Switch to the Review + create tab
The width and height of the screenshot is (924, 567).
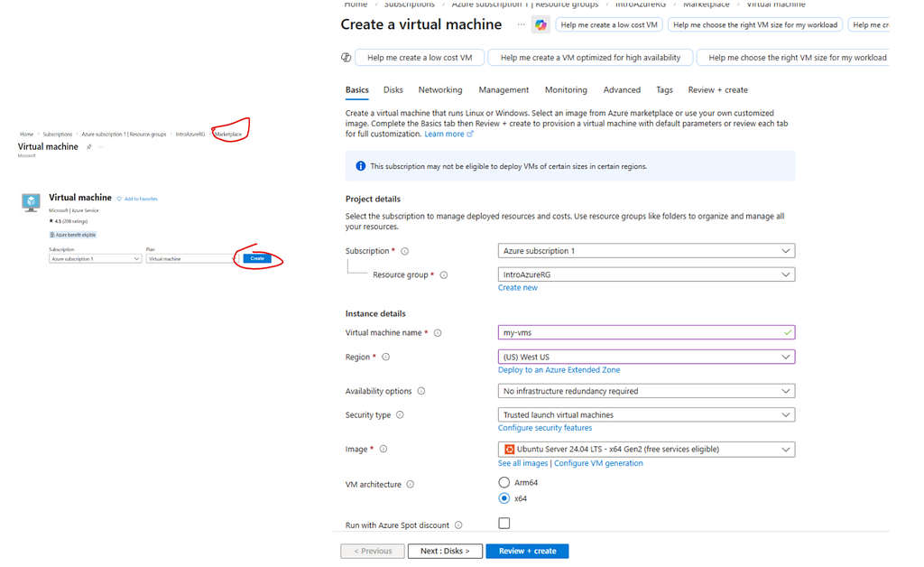(x=717, y=90)
